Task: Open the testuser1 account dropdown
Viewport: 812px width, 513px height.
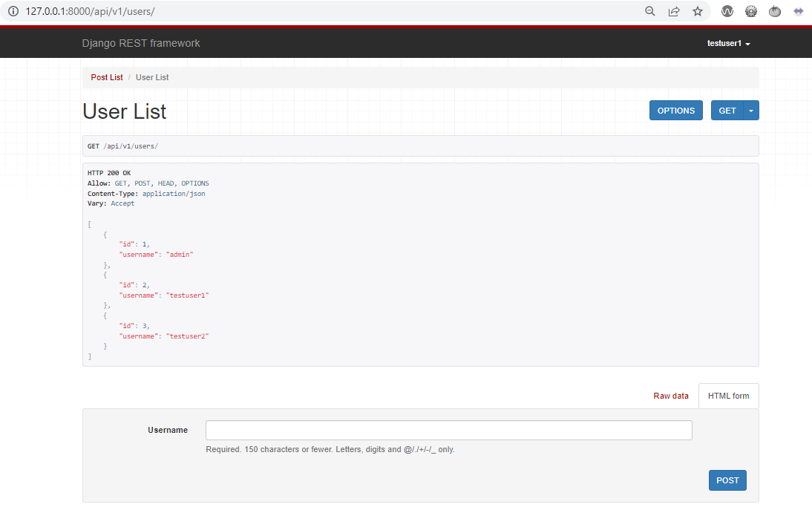Action: click(x=729, y=44)
